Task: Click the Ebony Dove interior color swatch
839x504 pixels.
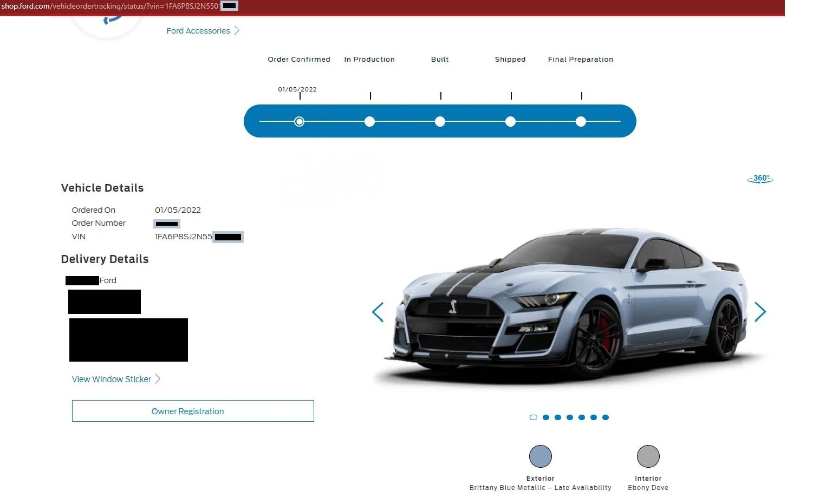Action: [648, 456]
